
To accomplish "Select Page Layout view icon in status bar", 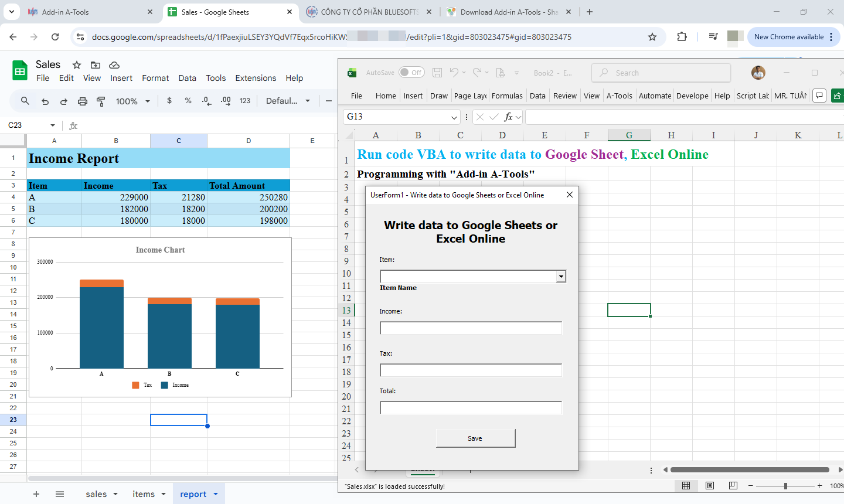I will (x=709, y=486).
